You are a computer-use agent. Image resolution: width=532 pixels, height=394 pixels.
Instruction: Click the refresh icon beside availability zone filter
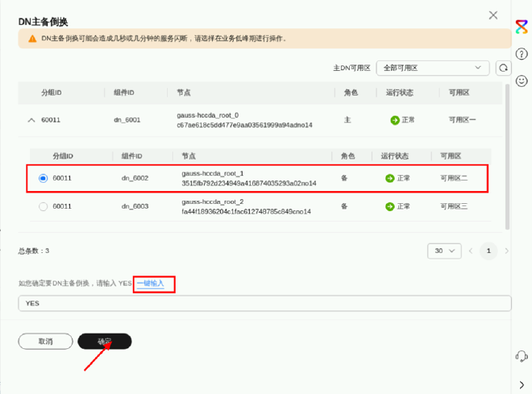[x=504, y=68]
